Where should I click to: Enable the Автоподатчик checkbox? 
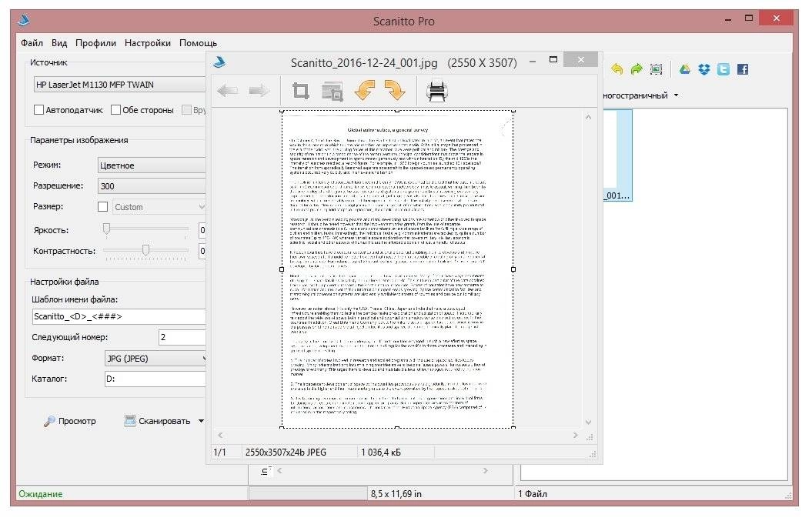pyautogui.click(x=38, y=110)
